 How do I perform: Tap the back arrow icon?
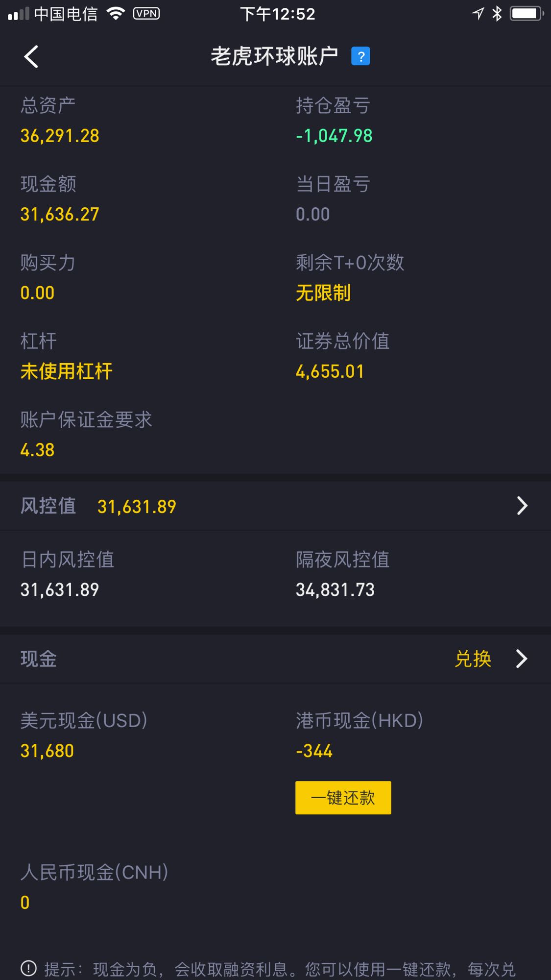31,57
